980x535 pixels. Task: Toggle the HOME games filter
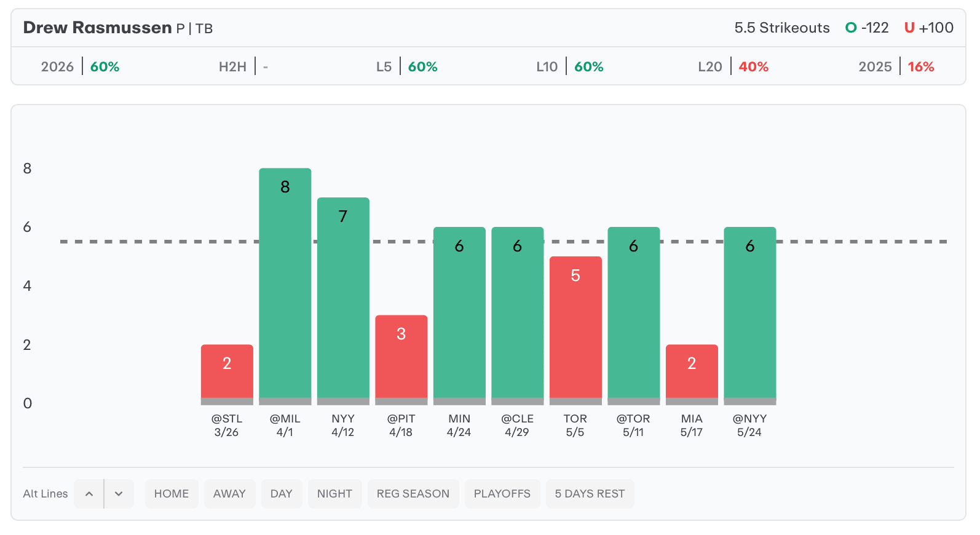click(x=172, y=494)
